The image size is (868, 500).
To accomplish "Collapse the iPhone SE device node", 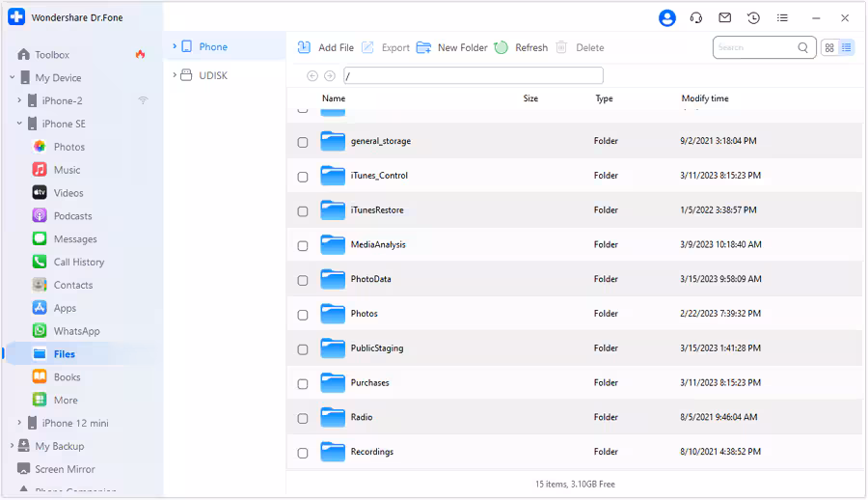I will pos(19,123).
